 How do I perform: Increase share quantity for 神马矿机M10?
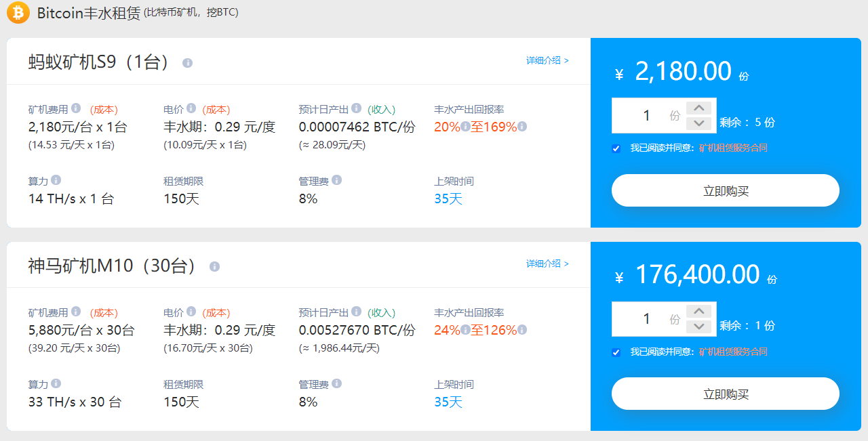click(x=698, y=311)
